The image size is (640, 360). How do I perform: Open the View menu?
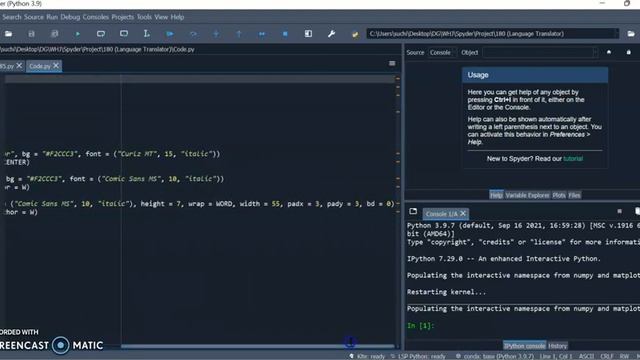(x=161, y=17)
